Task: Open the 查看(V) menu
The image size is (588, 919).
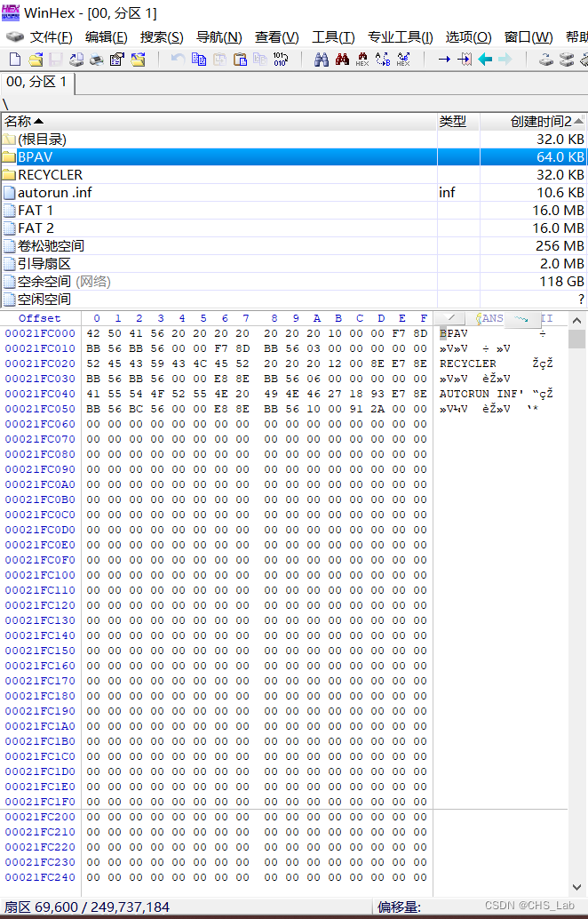Action: pos(276,37)
